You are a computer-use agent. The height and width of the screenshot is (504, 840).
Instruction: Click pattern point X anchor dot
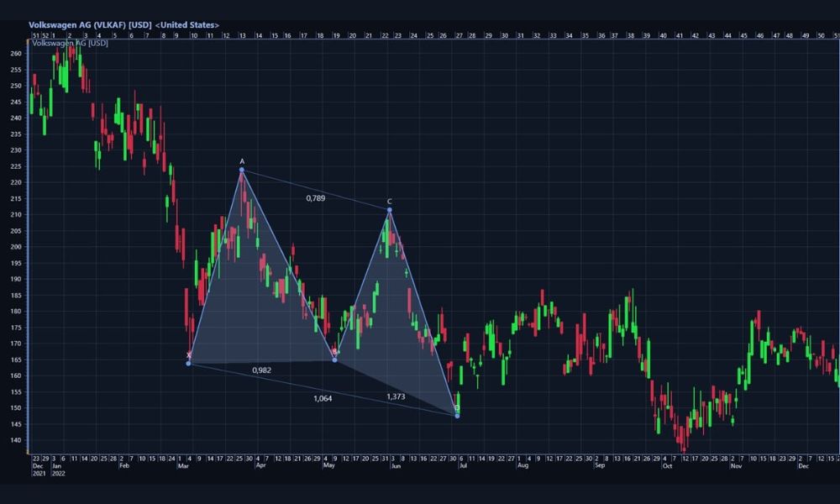[188, 363]
